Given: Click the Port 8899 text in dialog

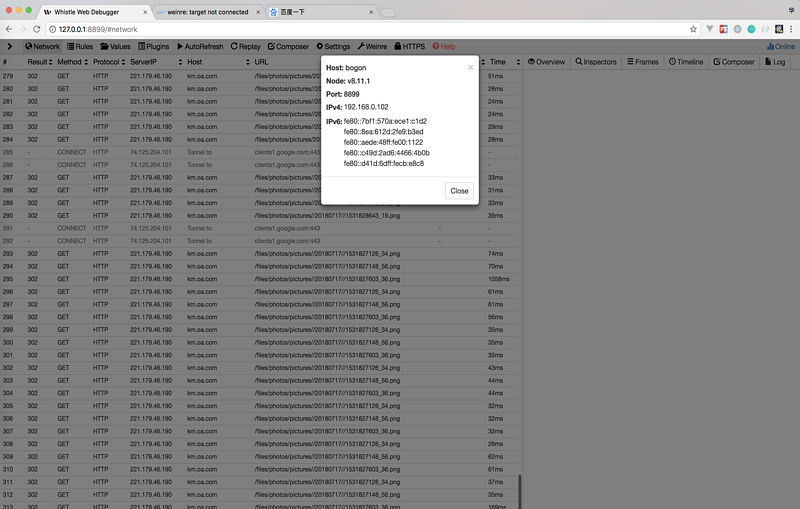Looking at the screenshot, I should click(342, 94).
